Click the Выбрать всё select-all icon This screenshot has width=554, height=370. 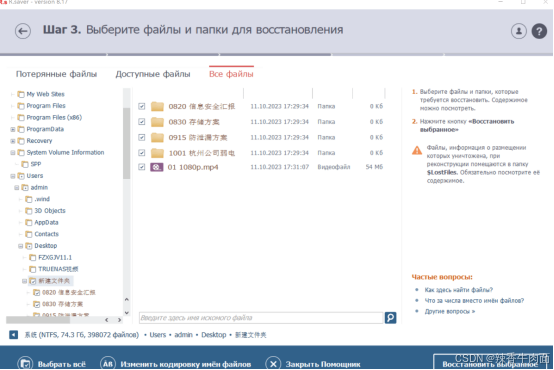coord(25,364)
